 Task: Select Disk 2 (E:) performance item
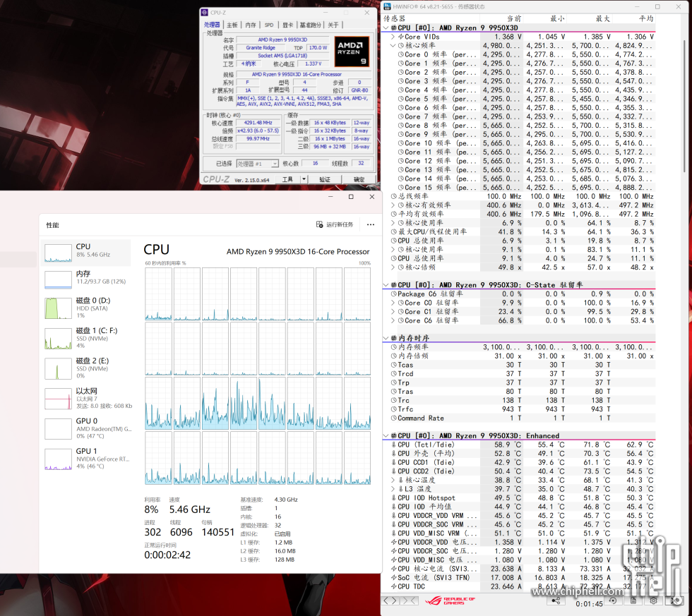(86, 368)
